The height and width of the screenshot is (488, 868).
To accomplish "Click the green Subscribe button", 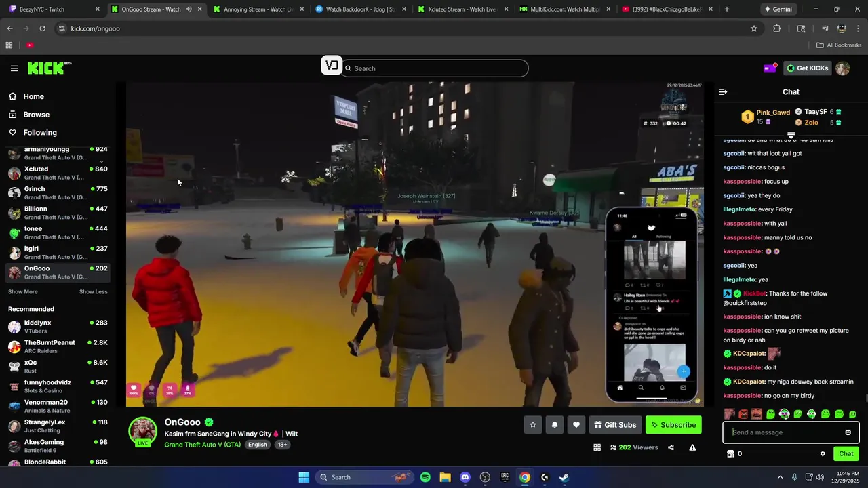I will click(673, 425).
